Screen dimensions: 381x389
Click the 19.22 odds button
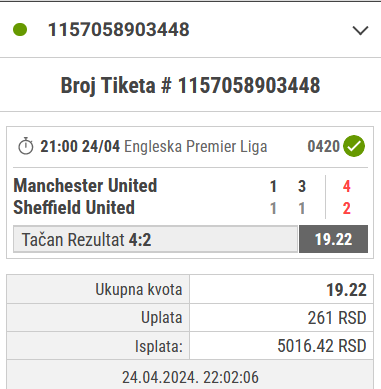pos(333,239)
